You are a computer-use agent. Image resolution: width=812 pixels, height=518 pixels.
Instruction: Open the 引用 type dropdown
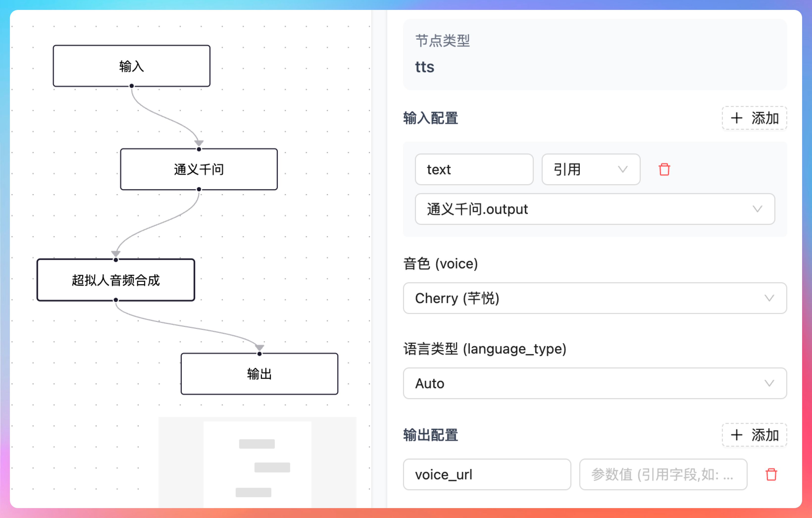click(x=590, y=169)
